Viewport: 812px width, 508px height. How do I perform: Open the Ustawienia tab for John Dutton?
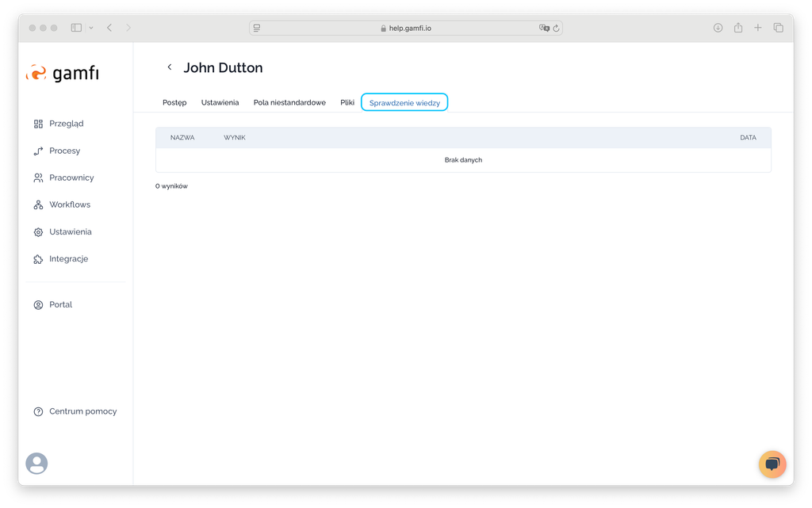pos(220,102)
